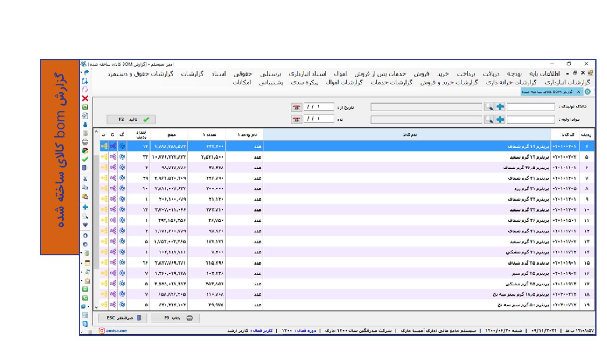Image resolution: width=607 pixels, height=364 pixels.
Task: Click the green Excel export icon in sidebar
Action: click(85, 107)
